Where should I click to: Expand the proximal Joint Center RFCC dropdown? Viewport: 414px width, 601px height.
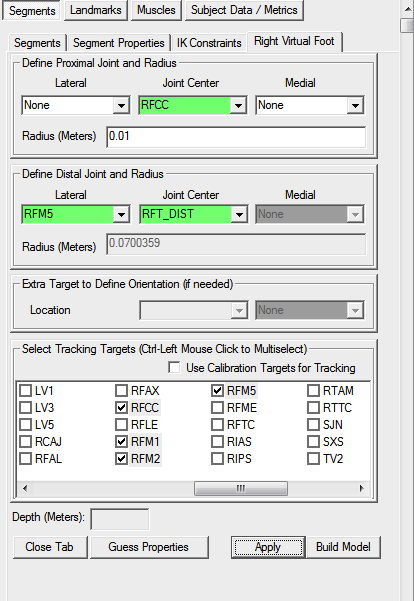(193, 105)
